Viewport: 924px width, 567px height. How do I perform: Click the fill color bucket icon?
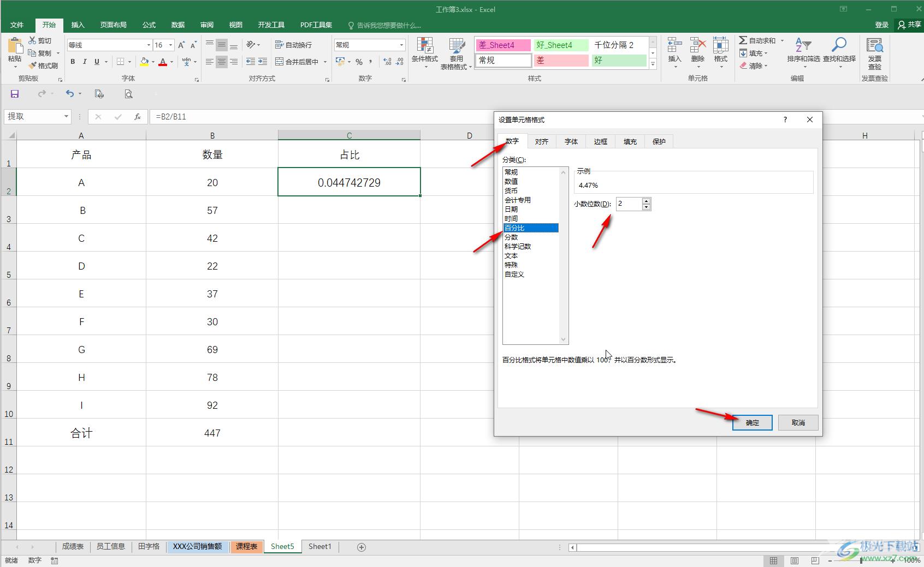pos(144,62)
